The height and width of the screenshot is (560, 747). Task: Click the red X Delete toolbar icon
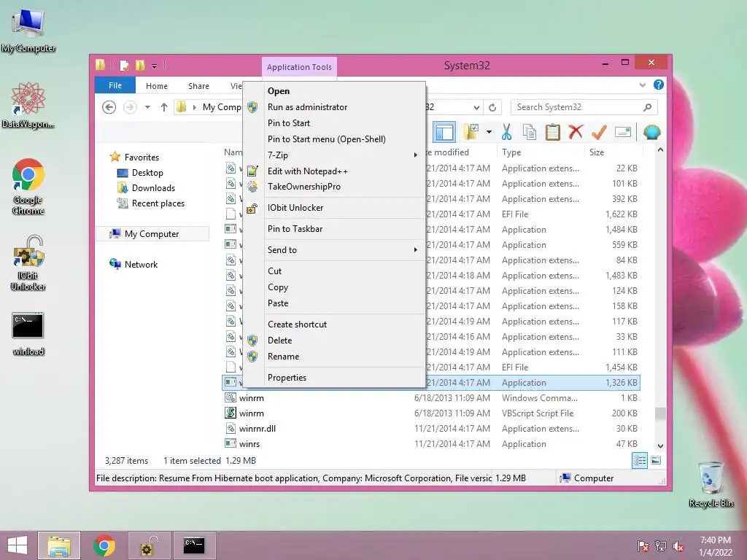point(576,132)
